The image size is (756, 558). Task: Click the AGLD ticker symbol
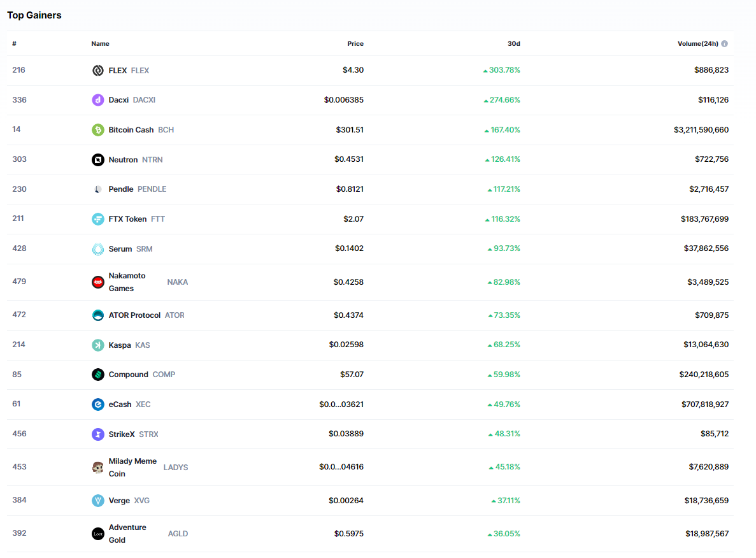click(x=178, y=534)
